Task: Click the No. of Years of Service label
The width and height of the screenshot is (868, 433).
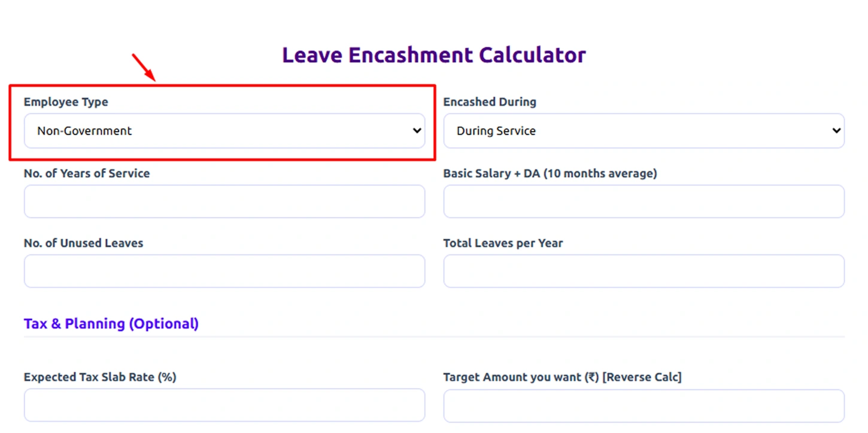Action: (x=87, y=173)
